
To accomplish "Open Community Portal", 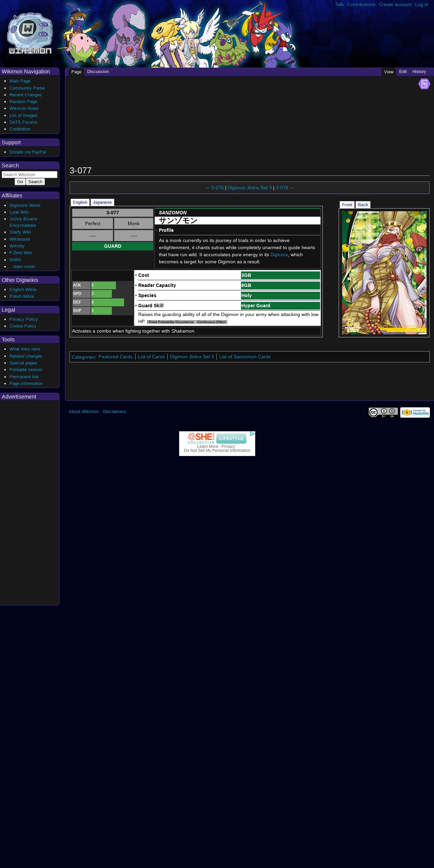I will (27, 88).
